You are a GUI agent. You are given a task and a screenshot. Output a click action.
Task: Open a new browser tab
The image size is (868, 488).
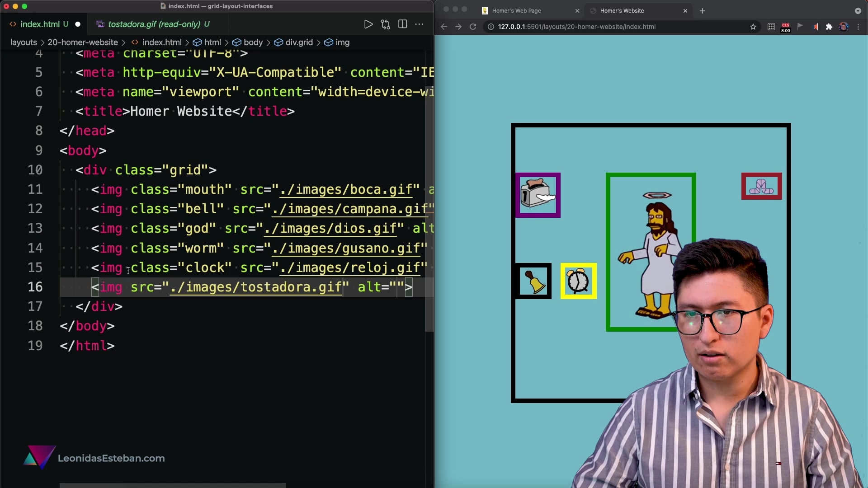tap(702, 10)
